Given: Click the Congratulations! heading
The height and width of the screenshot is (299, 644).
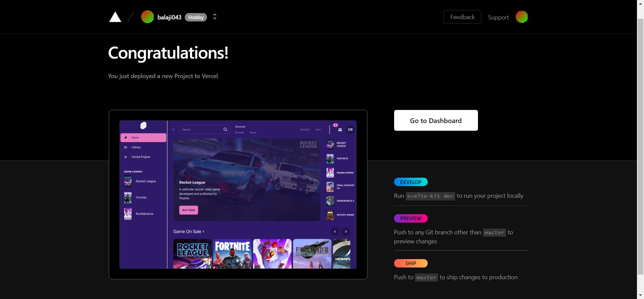Looking at the screenshot, I should pos(168,53).
